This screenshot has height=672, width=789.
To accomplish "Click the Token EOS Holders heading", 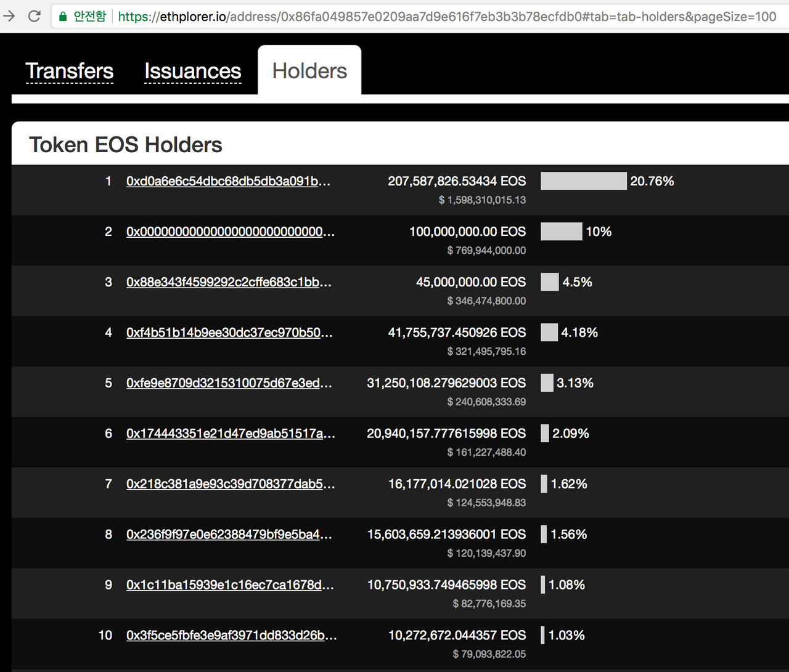I will pos(126,145).
